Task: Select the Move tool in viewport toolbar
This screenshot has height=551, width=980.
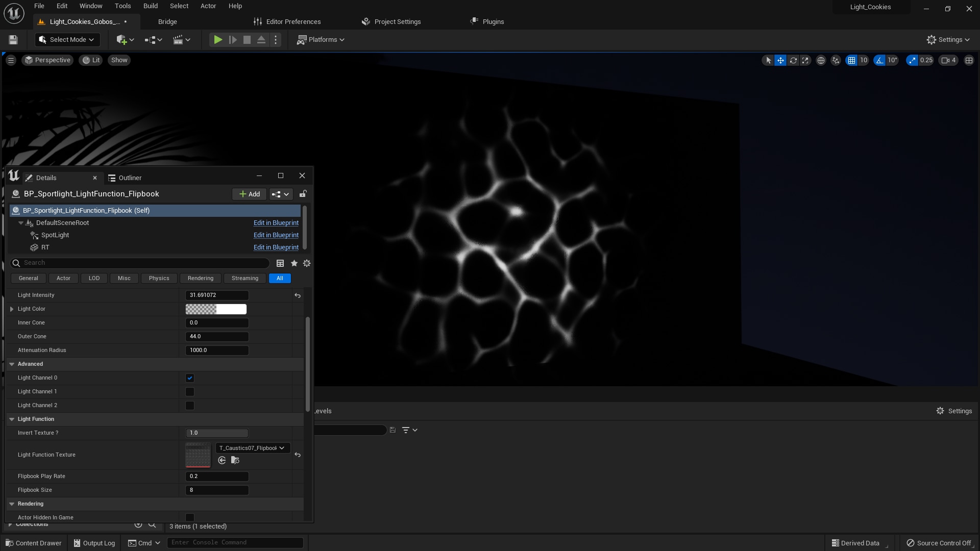Action: [780, 60]
